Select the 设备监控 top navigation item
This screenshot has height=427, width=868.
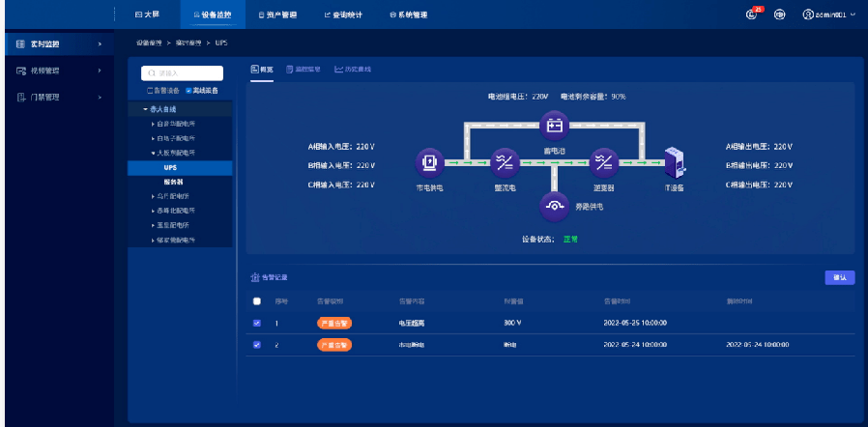click(x=213, y=14)
